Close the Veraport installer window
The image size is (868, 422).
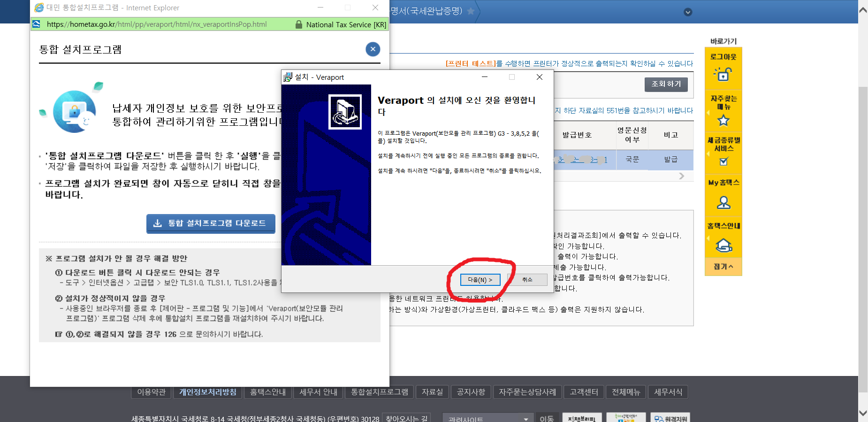click(x=540, y=77)
